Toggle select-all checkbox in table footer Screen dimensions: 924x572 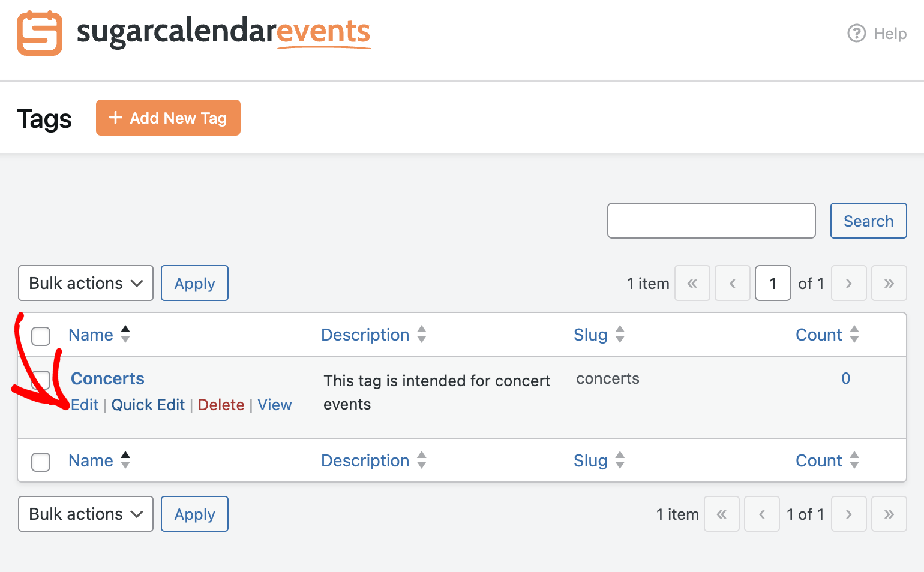point(41,462)
